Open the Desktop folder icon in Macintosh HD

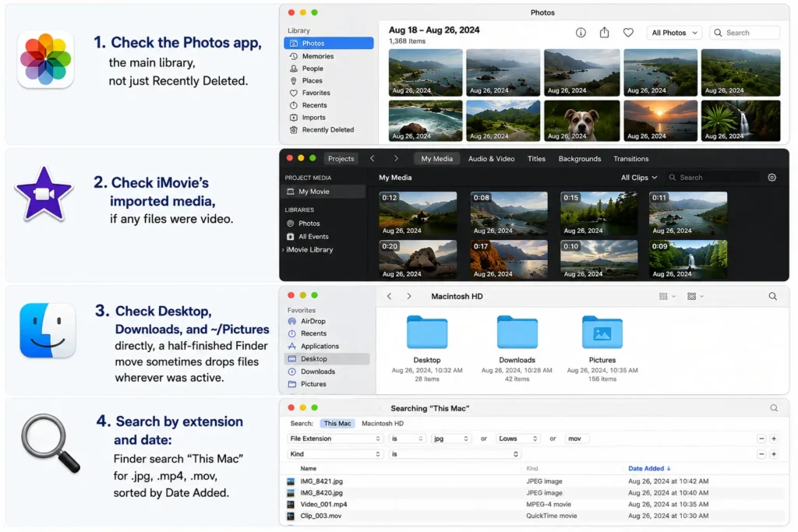[427, 332]
